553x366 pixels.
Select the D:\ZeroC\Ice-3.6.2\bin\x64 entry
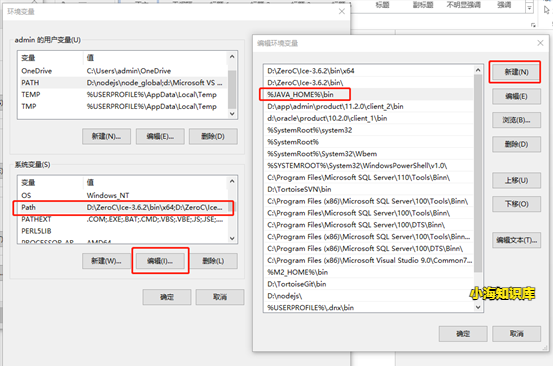click(368, 71)
